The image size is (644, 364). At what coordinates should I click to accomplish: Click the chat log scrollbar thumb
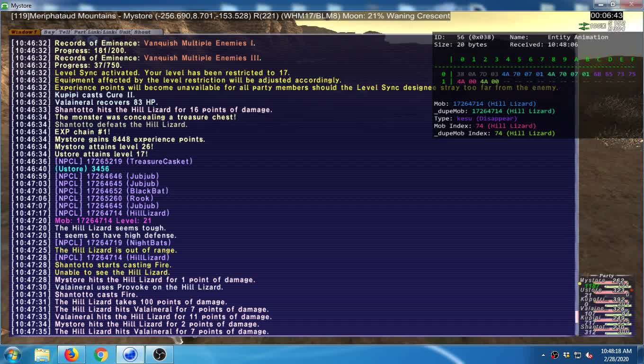[x=576, y=317]
